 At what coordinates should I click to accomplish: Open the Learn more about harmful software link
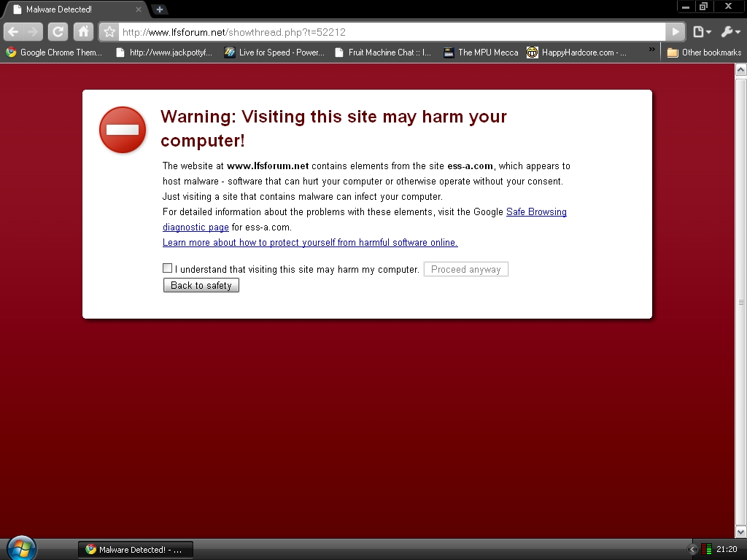coord(310,242)
